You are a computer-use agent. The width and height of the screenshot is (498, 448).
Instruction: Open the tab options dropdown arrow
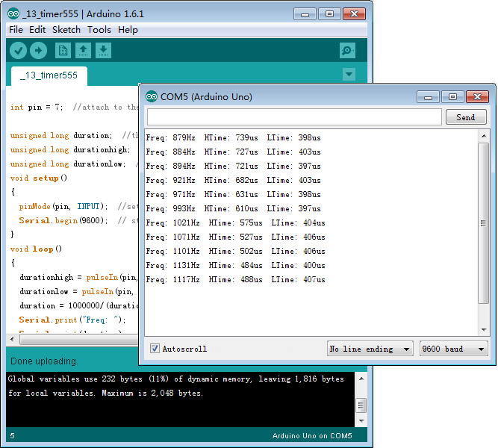[x=349, y=75]
